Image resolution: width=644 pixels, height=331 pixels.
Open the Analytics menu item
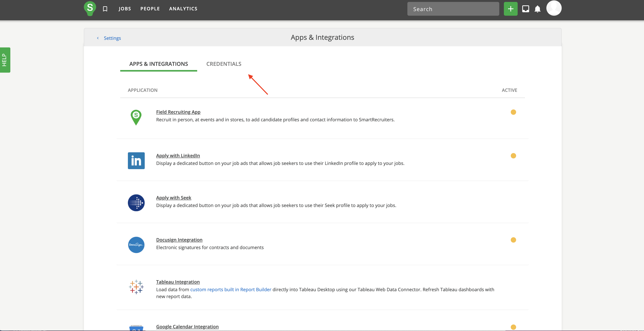click(183, 9)
